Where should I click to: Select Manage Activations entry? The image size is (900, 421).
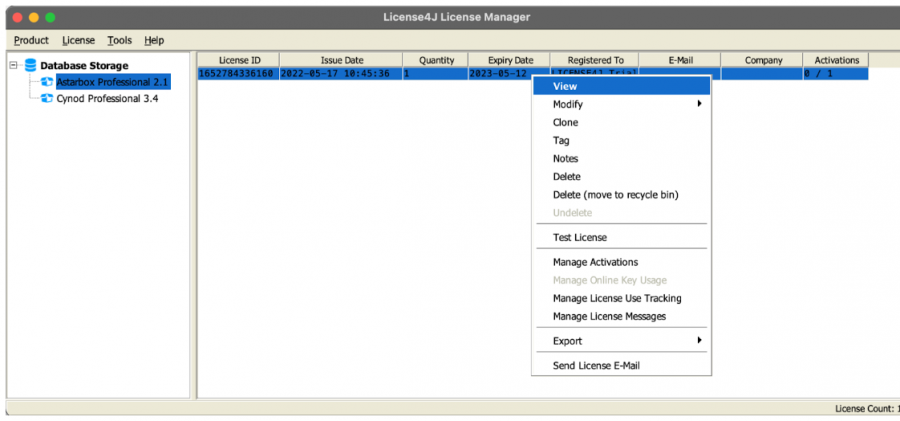[595, 262]
